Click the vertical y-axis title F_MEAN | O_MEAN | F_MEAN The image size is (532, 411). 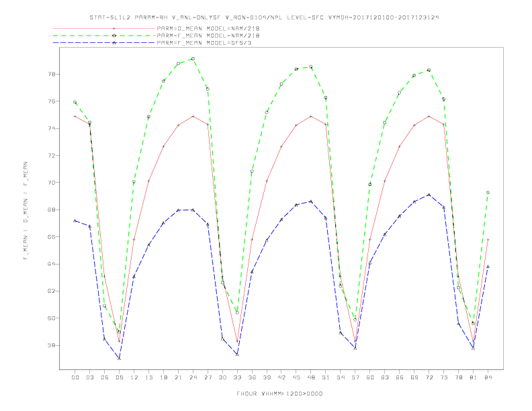tap(26, 211)
